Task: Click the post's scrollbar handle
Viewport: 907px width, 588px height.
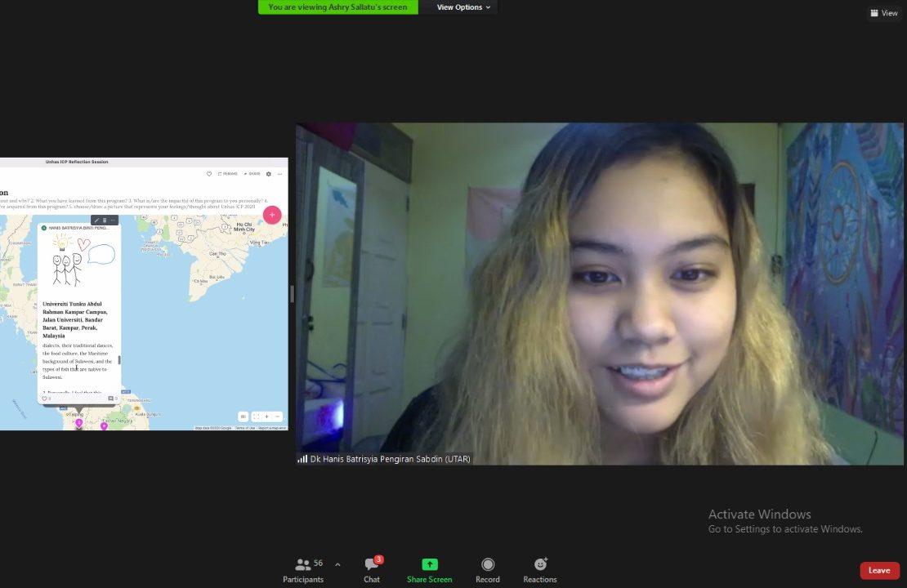Action: (x=119, y=360)
